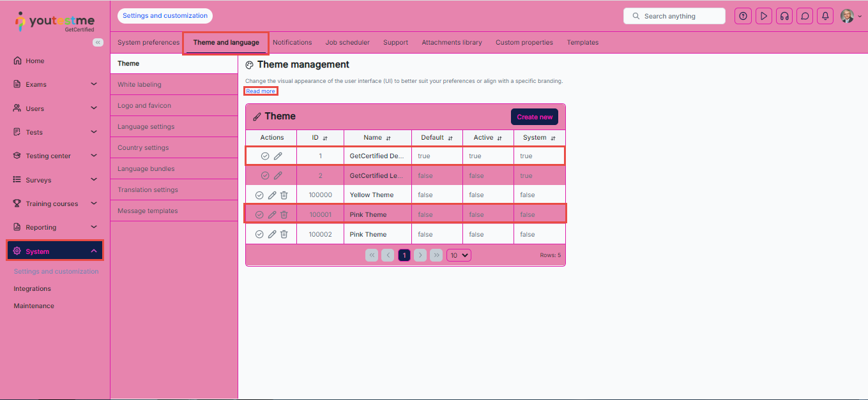Open the help question mark icon

743,16
